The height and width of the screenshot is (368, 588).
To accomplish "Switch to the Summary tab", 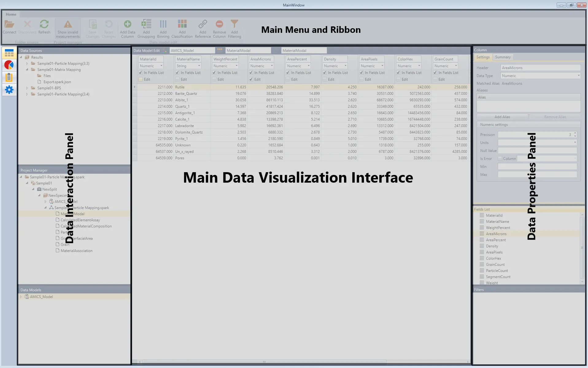I will [503, 57].
